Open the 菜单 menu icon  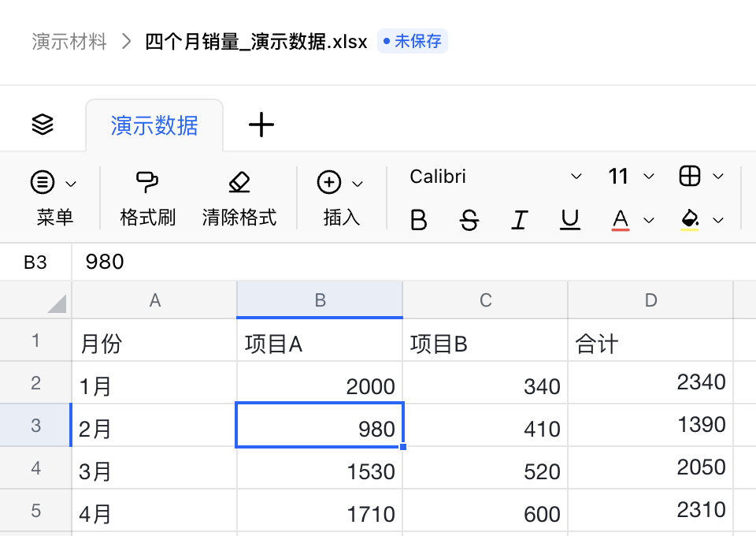43,182
